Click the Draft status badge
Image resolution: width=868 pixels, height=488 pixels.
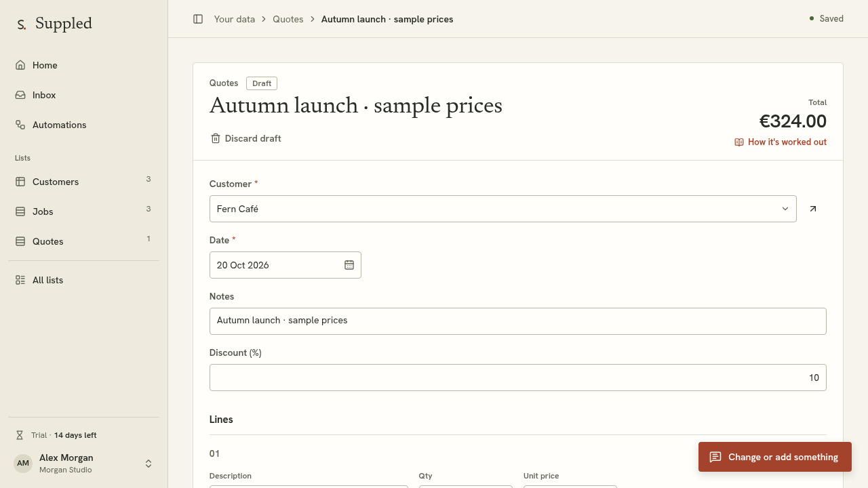262,83
